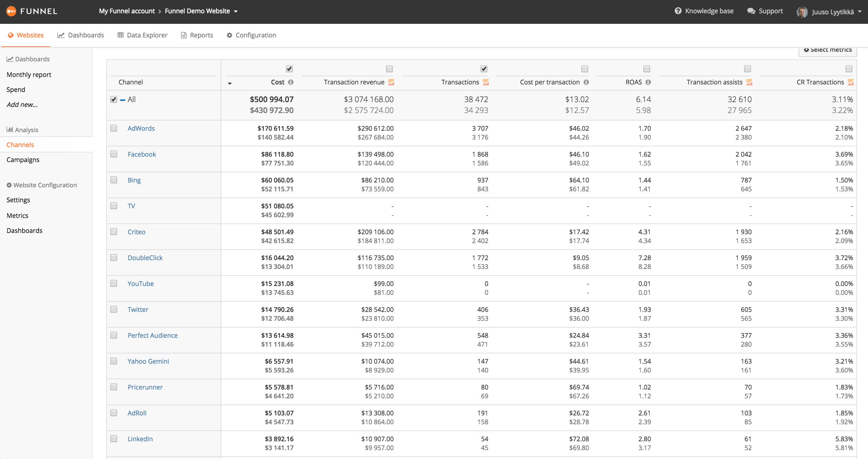Open the AdWords channel link

(141, 128)
